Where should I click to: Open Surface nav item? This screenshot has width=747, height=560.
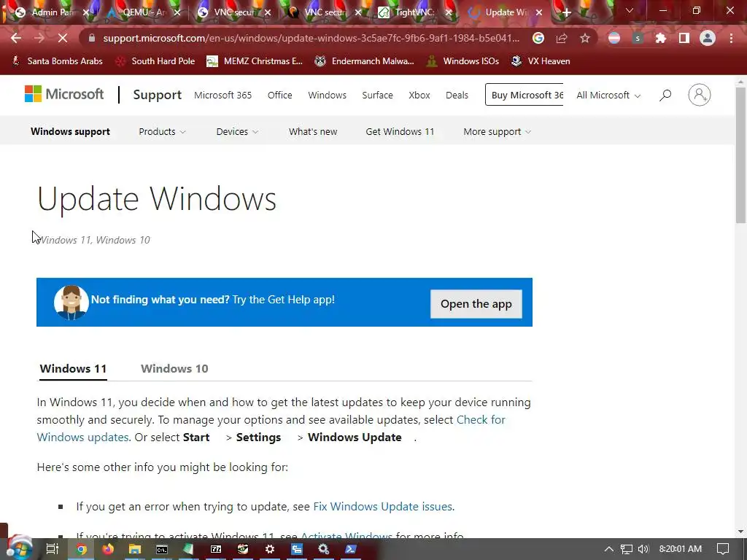pos(377,96)
